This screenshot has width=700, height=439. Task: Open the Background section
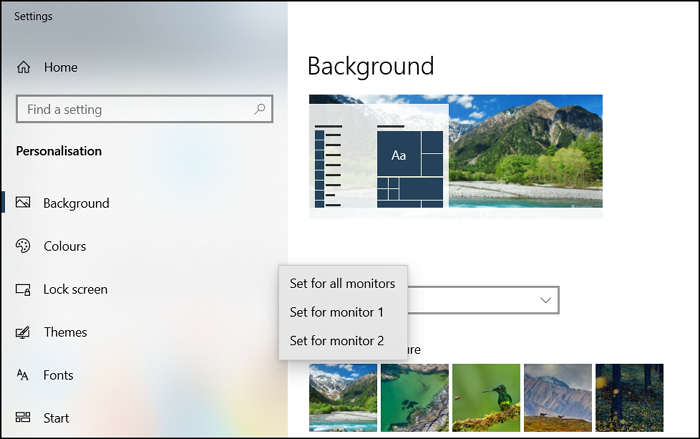76,203
